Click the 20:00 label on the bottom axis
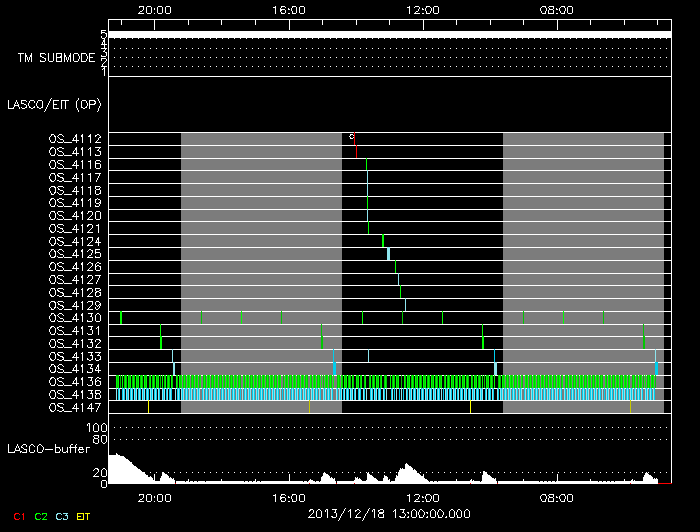700x532 pixels. click(x=153, y=497)
